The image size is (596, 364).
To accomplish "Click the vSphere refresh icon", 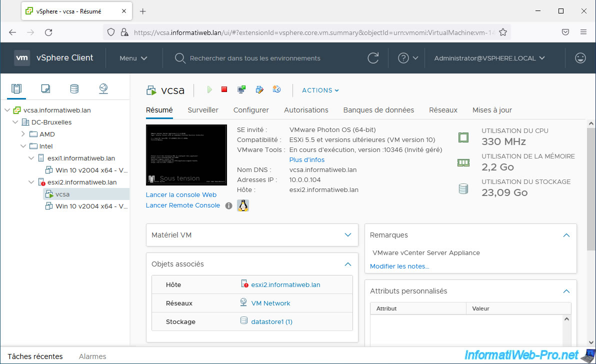I will [x=373, y=58].
